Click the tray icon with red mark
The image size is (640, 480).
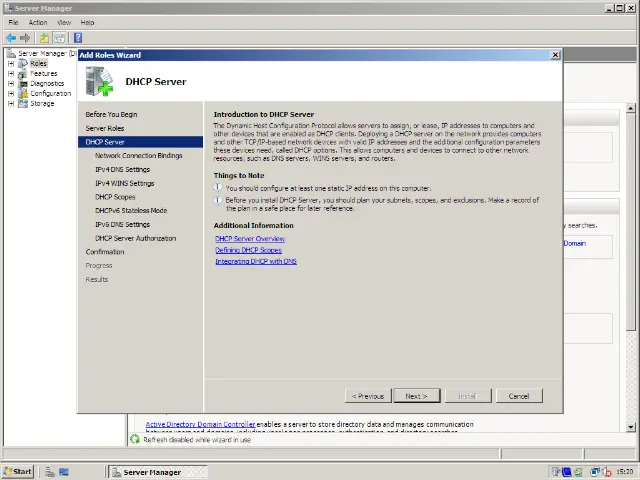click(607, 472)
